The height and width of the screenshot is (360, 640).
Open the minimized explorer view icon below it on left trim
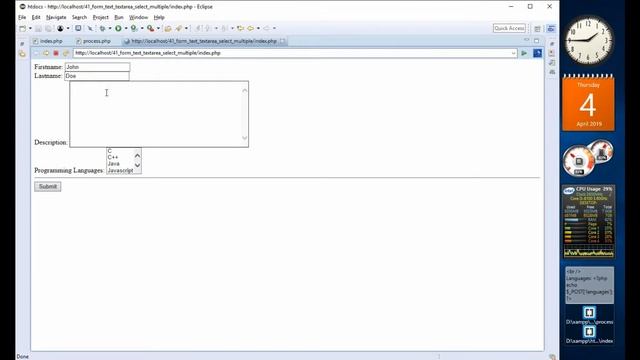pos(22,54)
